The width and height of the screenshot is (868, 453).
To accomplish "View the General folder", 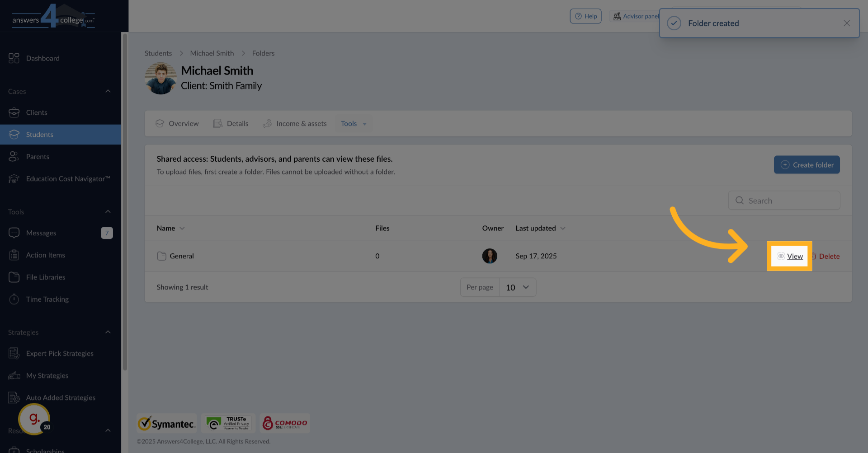I will point(794,257).
